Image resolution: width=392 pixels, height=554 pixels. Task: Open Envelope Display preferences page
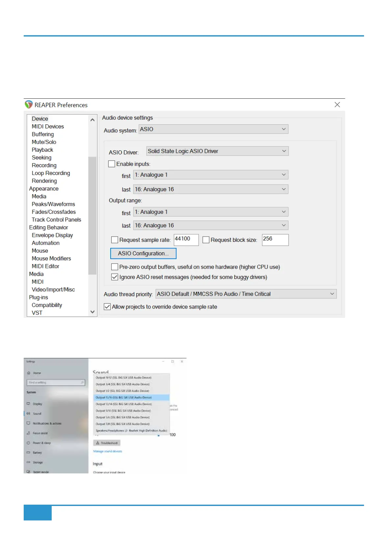52,235
